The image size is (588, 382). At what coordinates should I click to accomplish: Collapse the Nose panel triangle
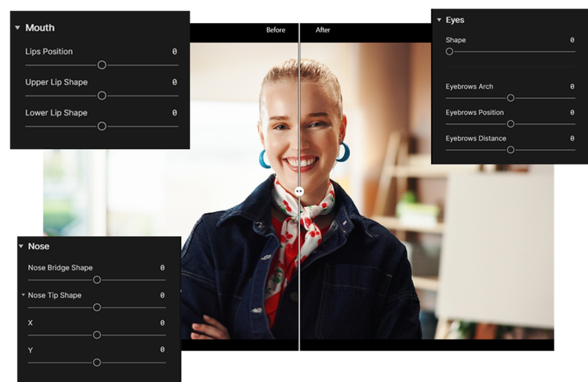(x=21, y=247)
